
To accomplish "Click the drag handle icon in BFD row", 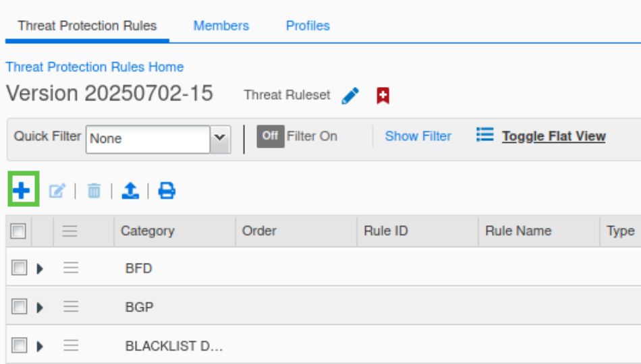I will pyautogui.click(x=71, y=268).
